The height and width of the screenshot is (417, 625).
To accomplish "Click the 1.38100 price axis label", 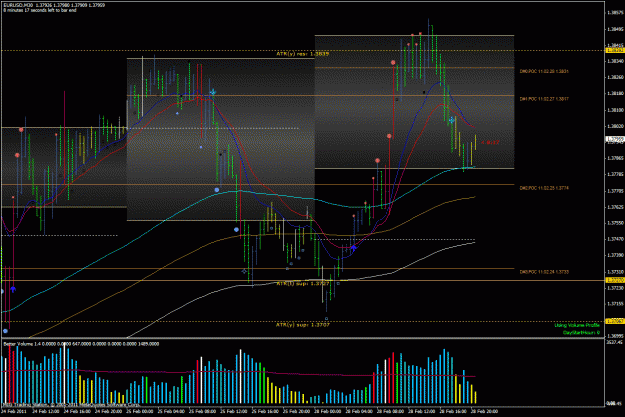I will click(x=616, y=110).
